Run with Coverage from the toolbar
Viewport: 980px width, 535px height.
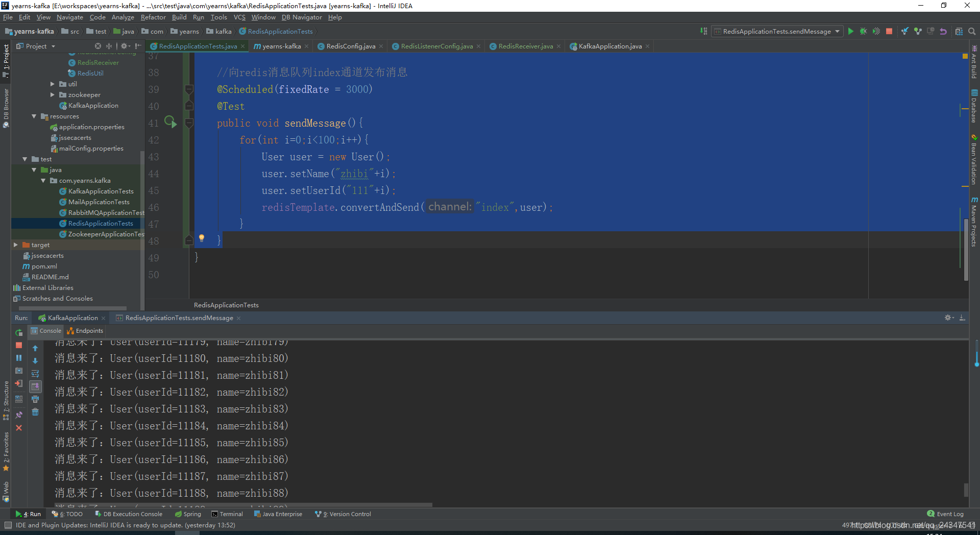(876, 31)
